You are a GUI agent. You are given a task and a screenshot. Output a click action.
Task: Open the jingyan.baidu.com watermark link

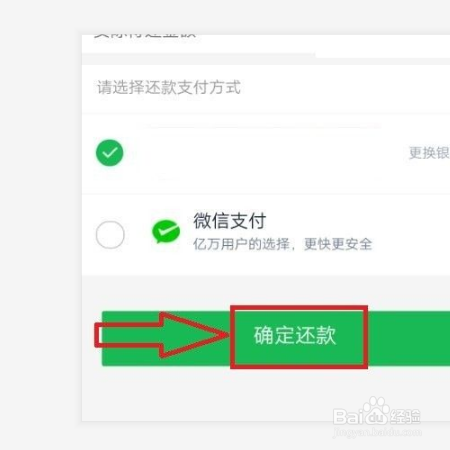[x=377, y=432]
